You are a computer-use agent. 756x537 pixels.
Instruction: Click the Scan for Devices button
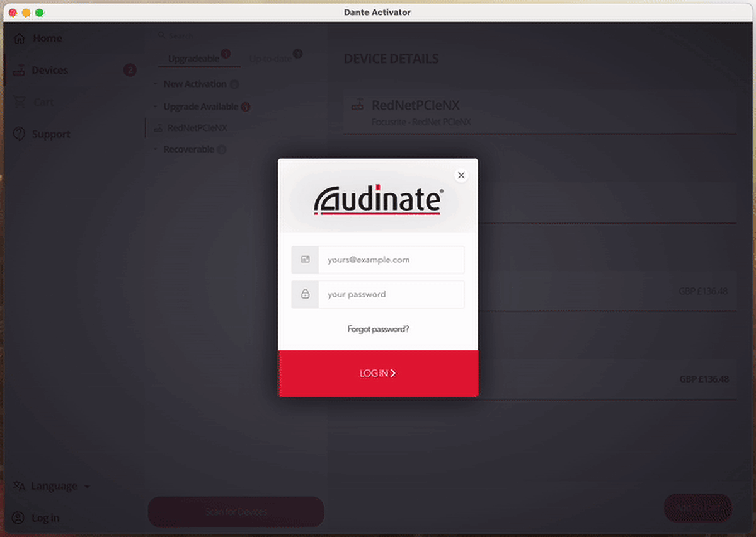236,512
